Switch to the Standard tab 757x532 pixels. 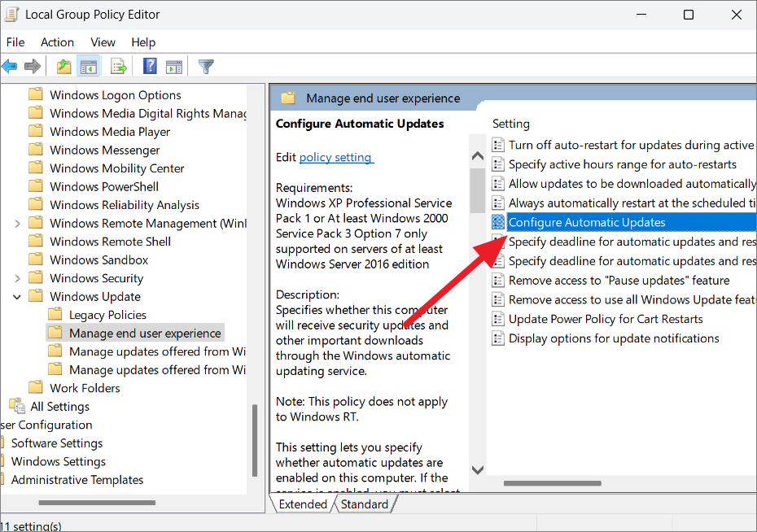(365, 504)
